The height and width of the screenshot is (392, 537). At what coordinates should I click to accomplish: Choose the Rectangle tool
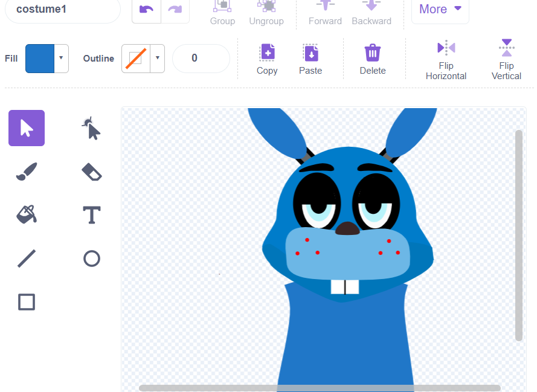(27, 302)
